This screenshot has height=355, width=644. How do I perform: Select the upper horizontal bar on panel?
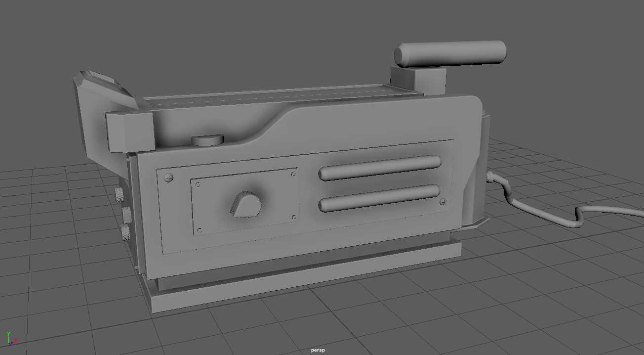[379, 167]
